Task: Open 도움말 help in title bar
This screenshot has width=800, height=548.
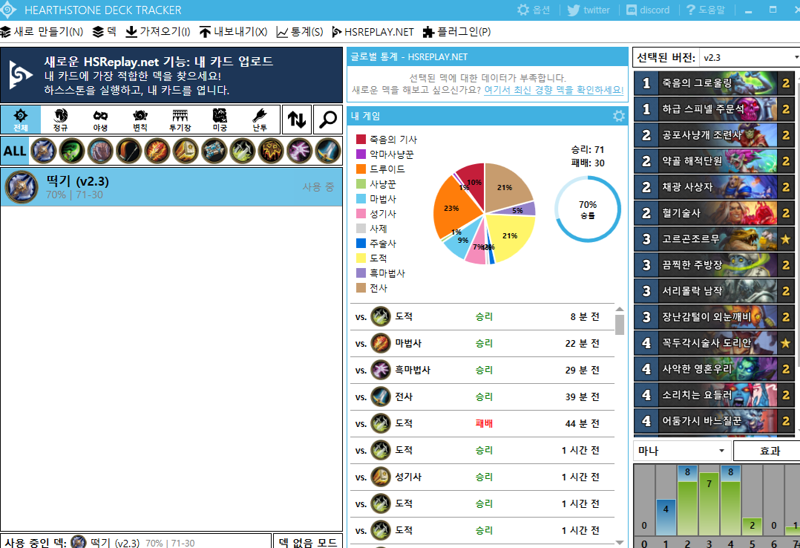Action: [705, 10]
